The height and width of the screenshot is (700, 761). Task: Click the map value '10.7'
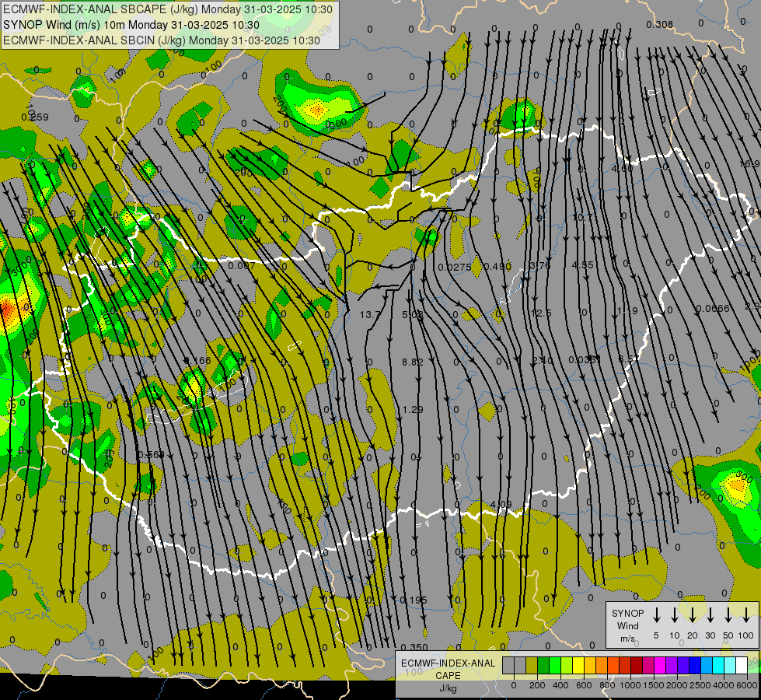tap(582, 217)
